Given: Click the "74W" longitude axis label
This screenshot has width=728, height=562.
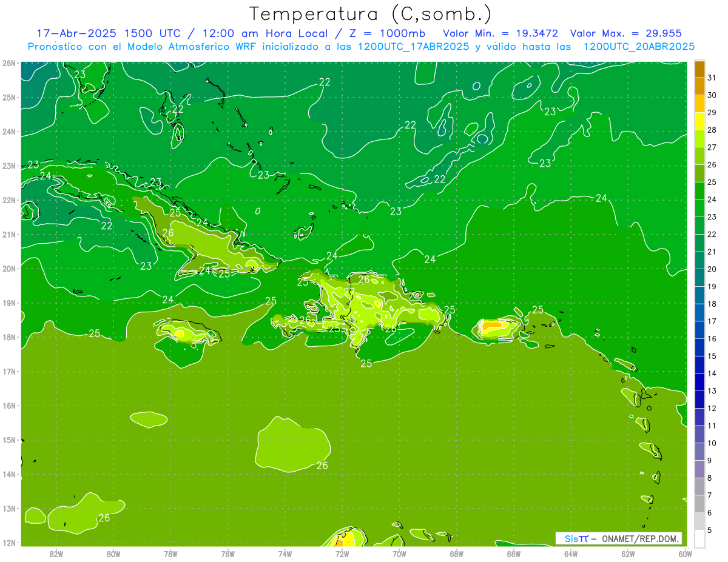Looking at the screenshot, I should [x=285, y=554].
